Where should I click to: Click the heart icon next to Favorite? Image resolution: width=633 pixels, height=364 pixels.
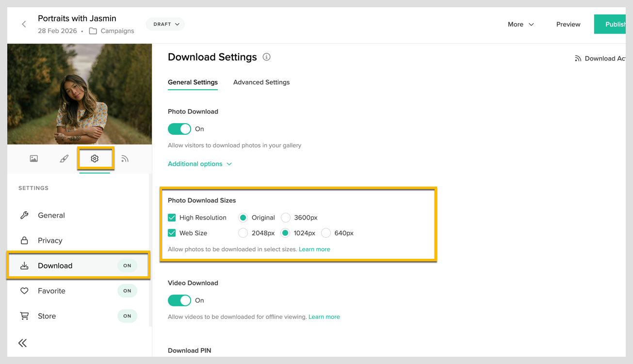24,291
